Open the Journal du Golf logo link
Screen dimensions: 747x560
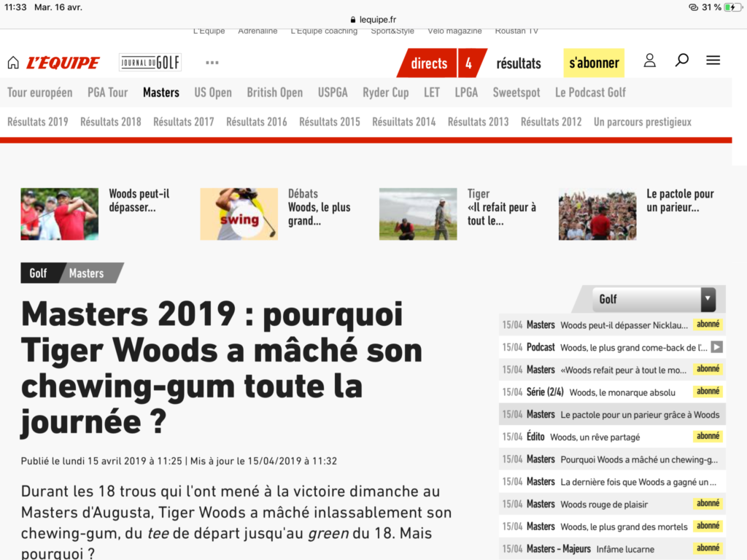150,63
